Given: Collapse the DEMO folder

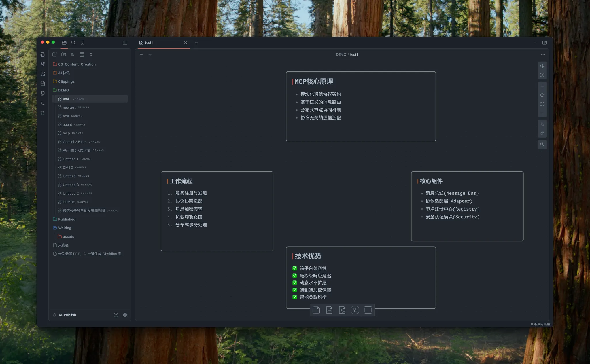Looking at the screenshot, I should (63, 90).
